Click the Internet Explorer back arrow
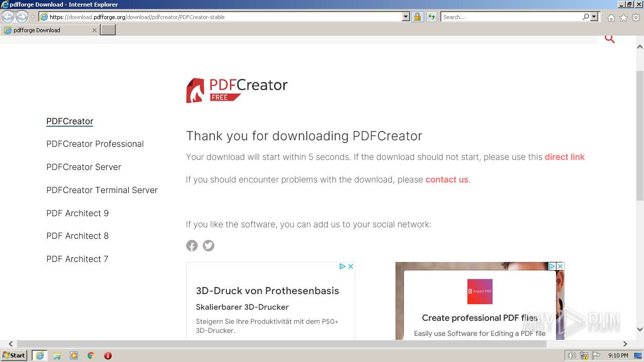644x362 pixels. pyautogui.click(x=8, y=17)
